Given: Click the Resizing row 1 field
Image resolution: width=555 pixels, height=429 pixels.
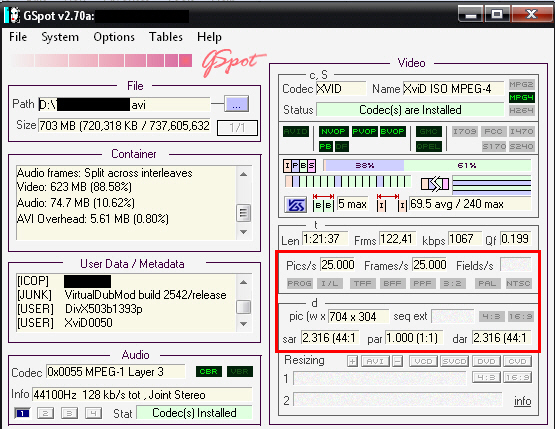Looking at the screenshot, I should pos(380,378).
